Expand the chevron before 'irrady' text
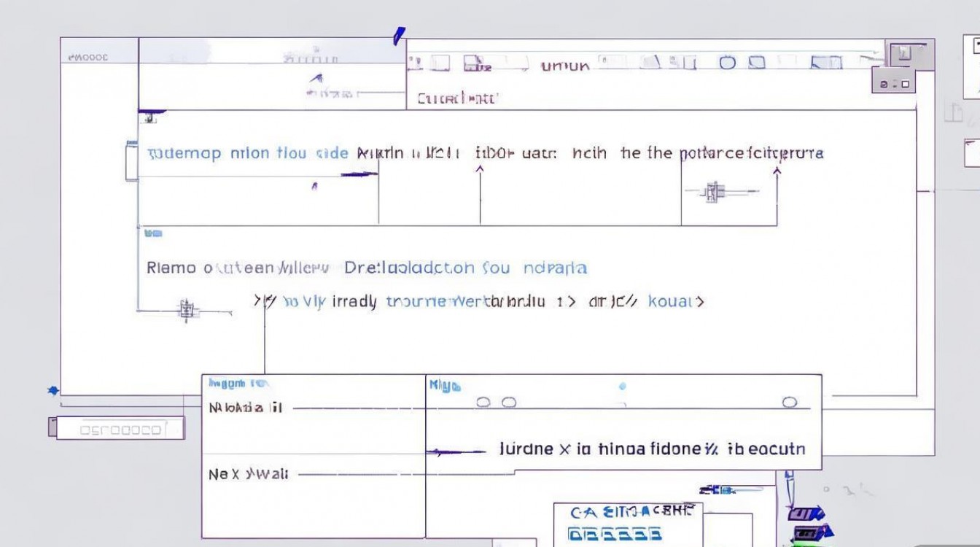980x547 pixels. pos(260,300)
